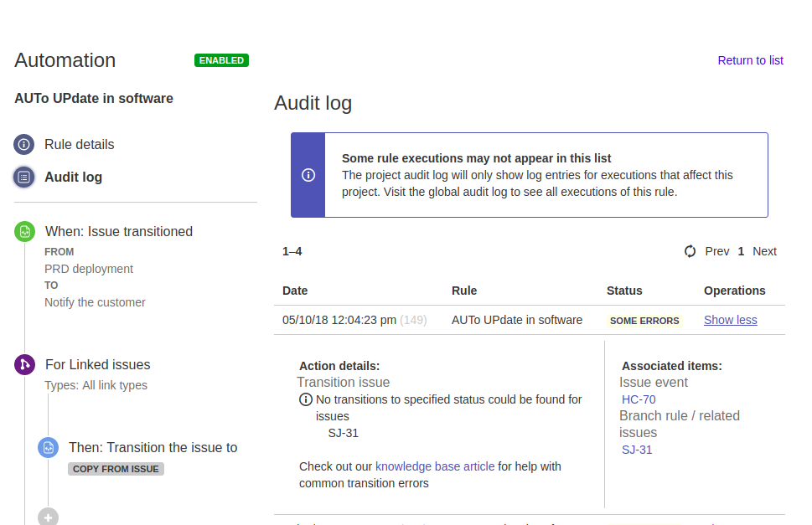Click the SOME ERRORS status badge
Screen dimensions: 812x525
tap(644, 321)
